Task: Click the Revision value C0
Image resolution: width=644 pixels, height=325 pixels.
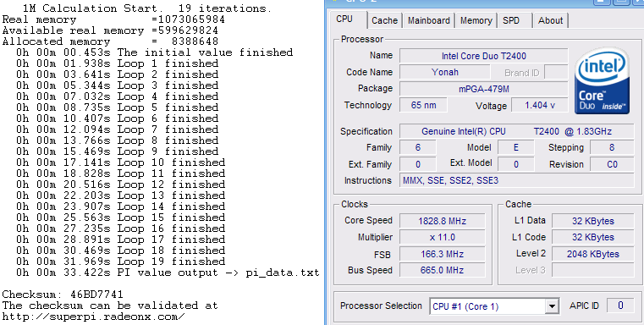Action: [612, 164]
